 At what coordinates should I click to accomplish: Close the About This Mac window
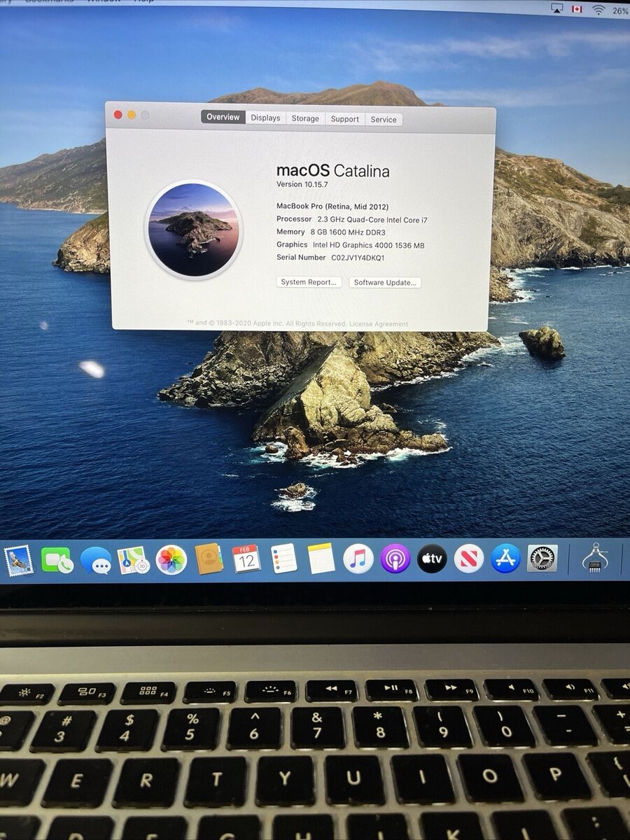(x=118, y=114)
